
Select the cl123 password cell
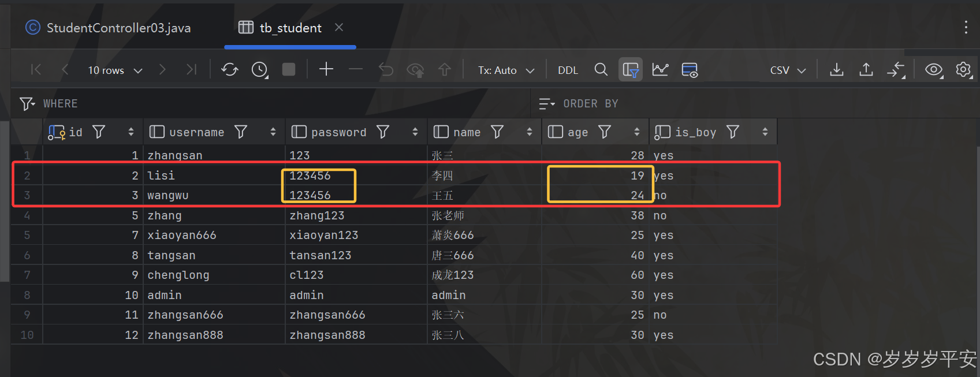click(356, 275)
